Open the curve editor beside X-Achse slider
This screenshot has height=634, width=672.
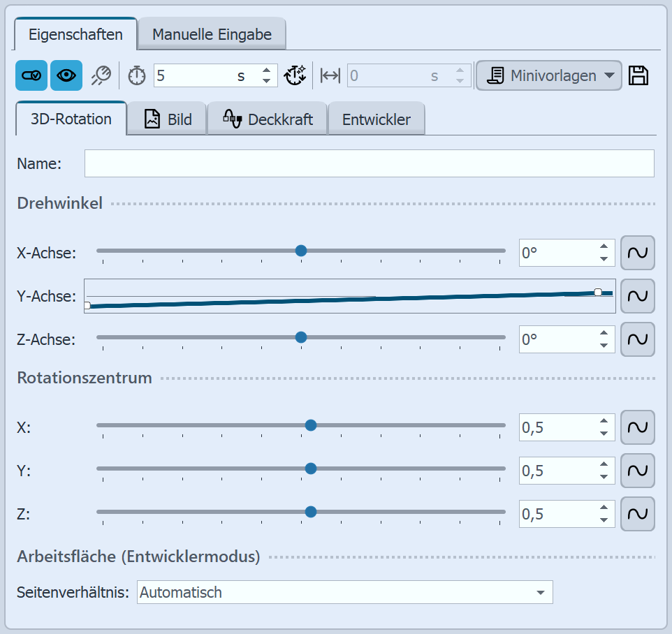click(x=637, y=253)
